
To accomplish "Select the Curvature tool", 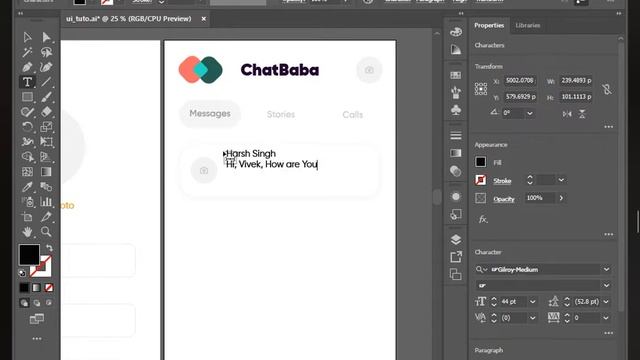I will 46,67.
